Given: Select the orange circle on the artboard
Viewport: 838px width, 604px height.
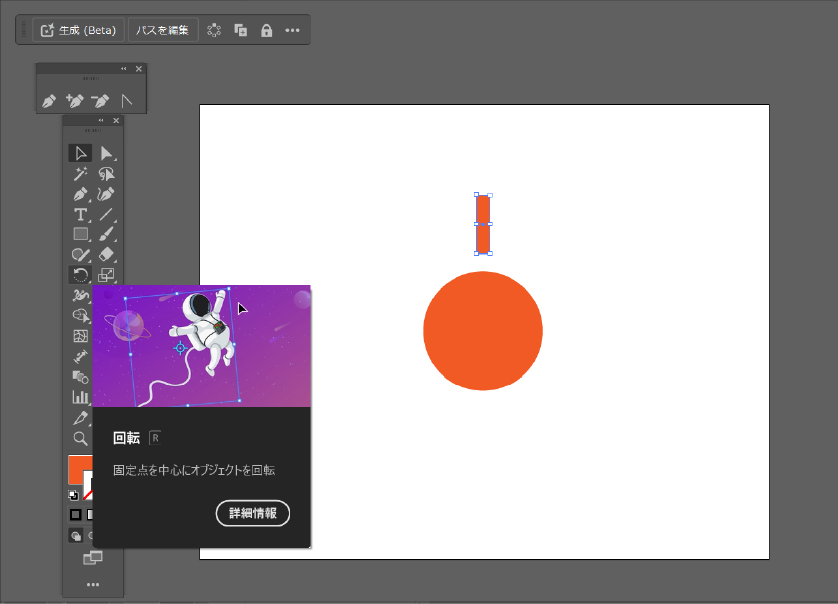Looking at the screenshot, I should point(483,330).
